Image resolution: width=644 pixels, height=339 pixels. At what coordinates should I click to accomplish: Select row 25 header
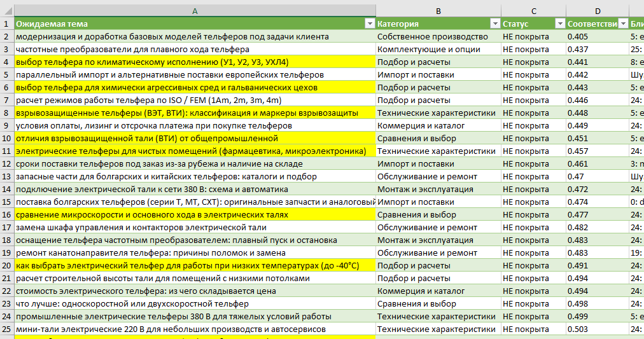click(6, 329)
